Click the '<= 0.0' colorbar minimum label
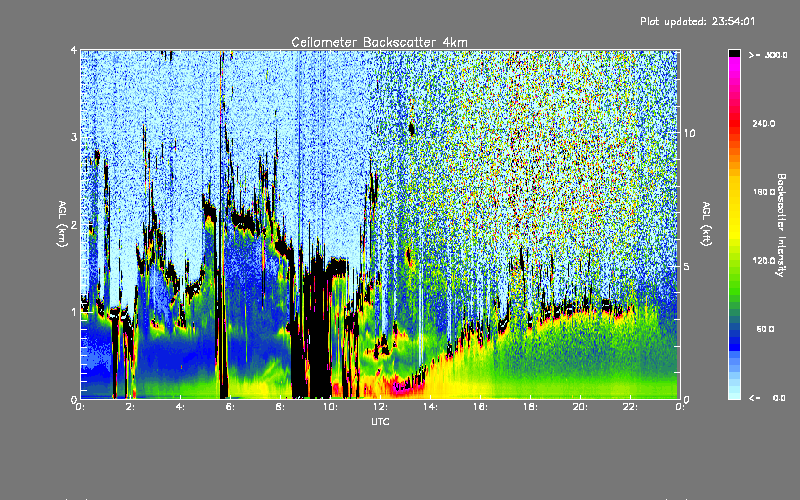Image resolution: width=800 pixels, height=500 pixels. (x=767, y=397)
